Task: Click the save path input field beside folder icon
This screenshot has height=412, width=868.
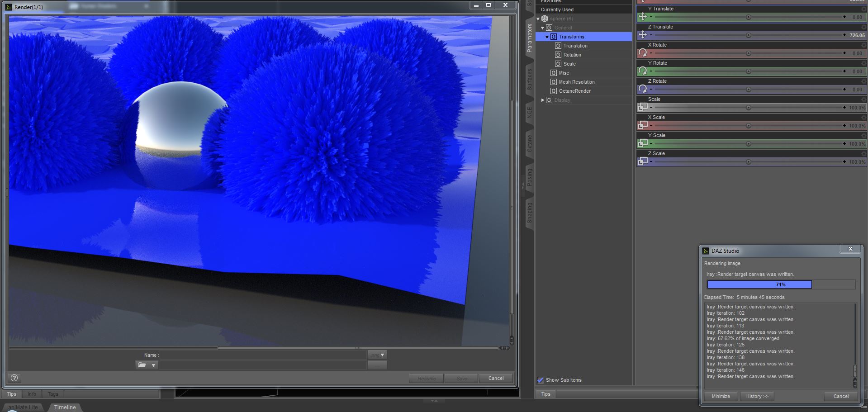Action: 263,365
